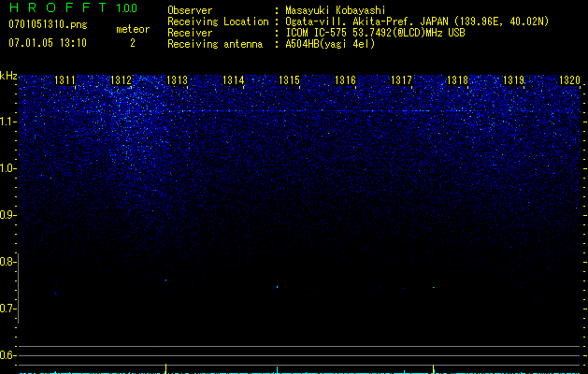
Task: Click the 1312 time tick label
Action: click(121, 80)
